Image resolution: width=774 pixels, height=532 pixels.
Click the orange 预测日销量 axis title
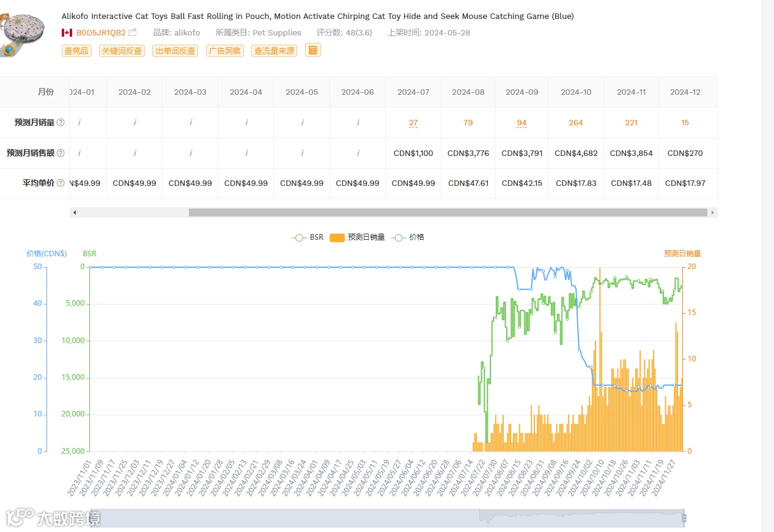pyautogui.click(x=682, y=253)
